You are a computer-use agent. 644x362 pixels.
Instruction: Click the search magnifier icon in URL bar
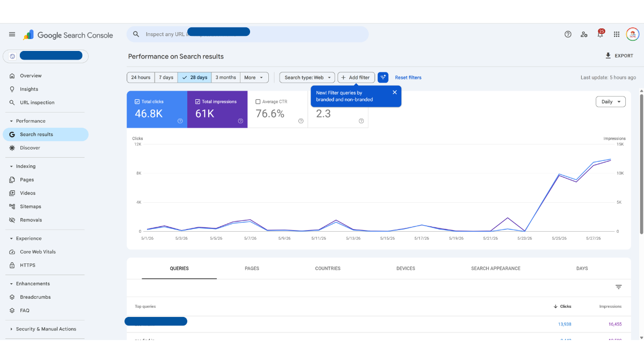[136, 34]
